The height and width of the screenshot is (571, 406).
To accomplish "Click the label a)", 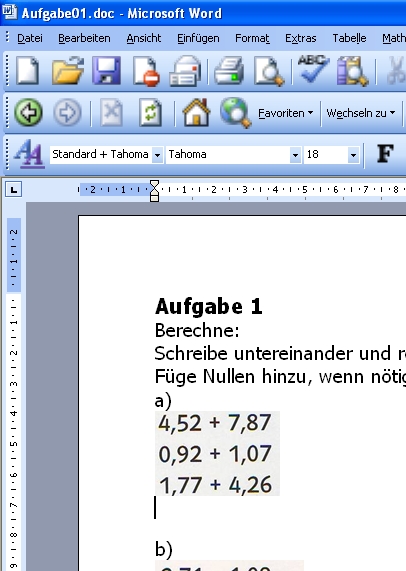I will [x=163, y=401].
